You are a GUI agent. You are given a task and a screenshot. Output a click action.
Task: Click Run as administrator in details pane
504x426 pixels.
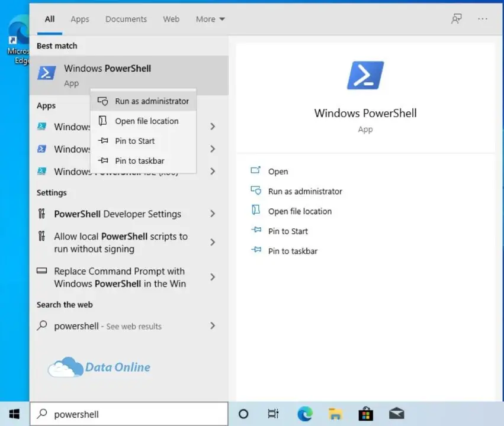tap(305, 191)
